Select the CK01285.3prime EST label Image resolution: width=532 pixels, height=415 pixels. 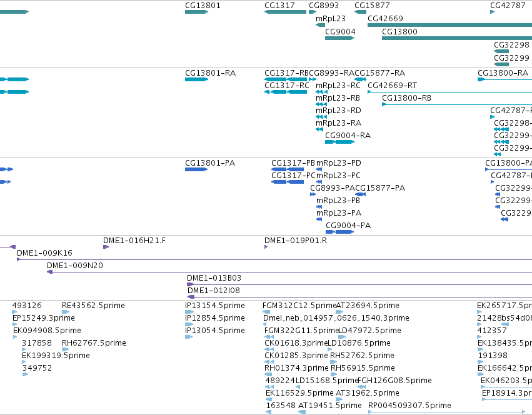click(296, 356)
